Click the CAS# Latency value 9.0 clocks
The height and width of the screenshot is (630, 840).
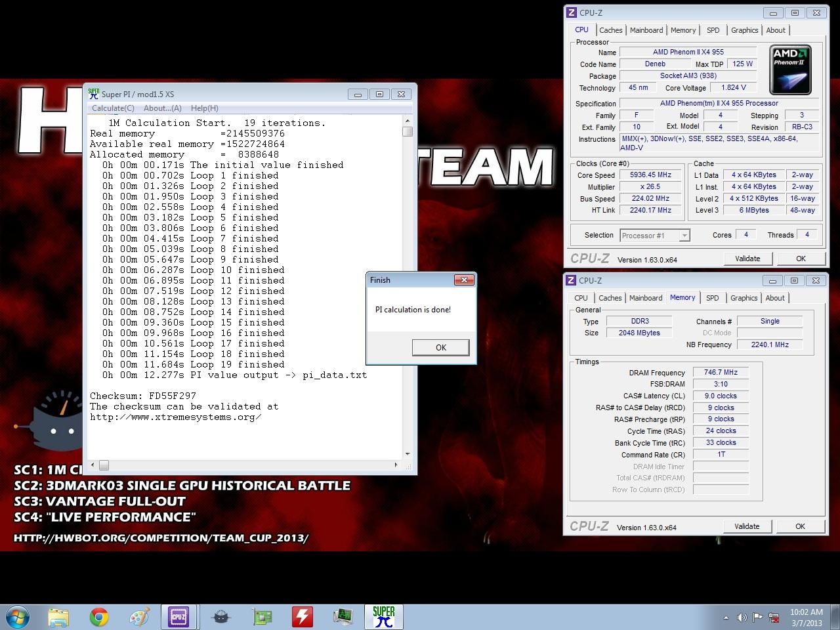(x=721, y=396)
